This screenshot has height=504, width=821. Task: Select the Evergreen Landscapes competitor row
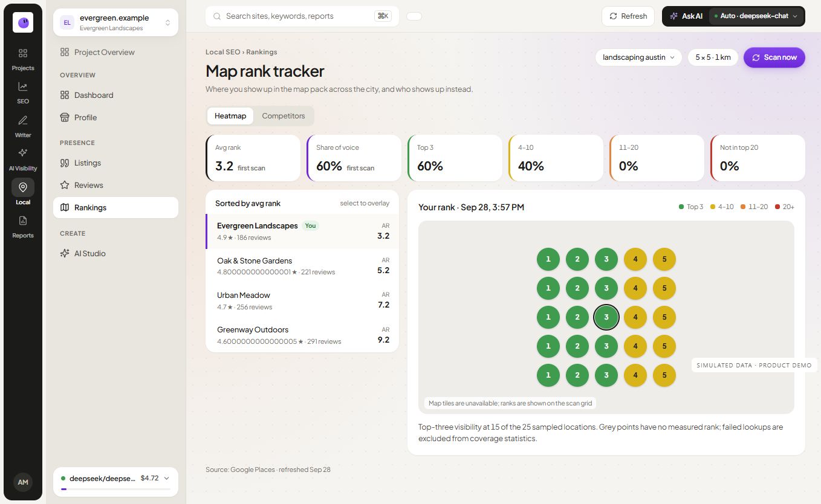pyautogui.click(x=302, y=231)
